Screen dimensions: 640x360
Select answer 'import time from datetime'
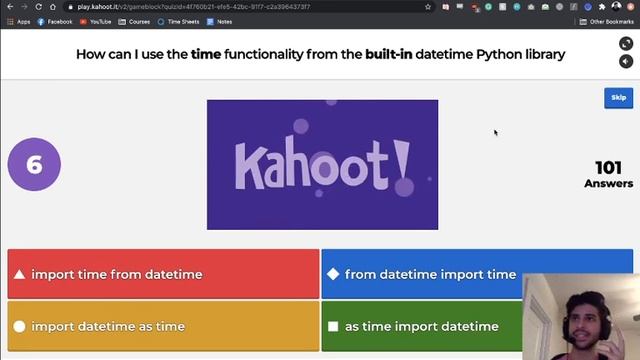pyautogui.click(x=163, y=274)
